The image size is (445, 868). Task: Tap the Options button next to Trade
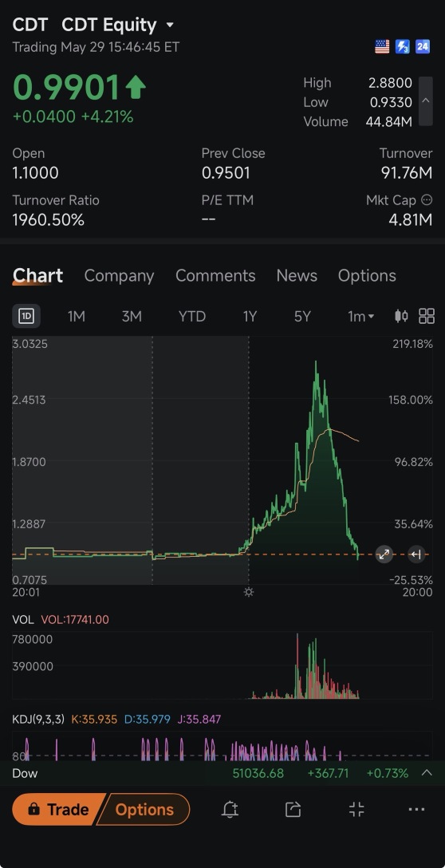[x=144, y=809]
